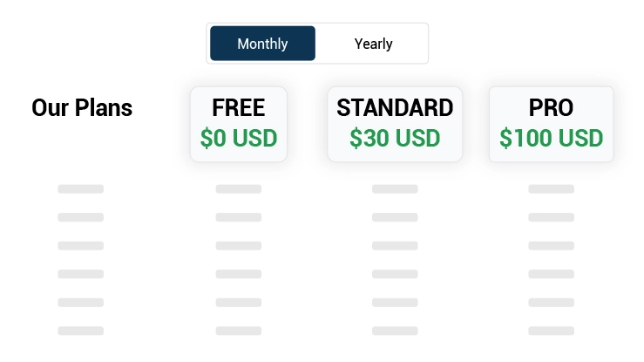Click the Our Plans heading
The height and width of the screenshot is (362, 644).
click(82, 108)
